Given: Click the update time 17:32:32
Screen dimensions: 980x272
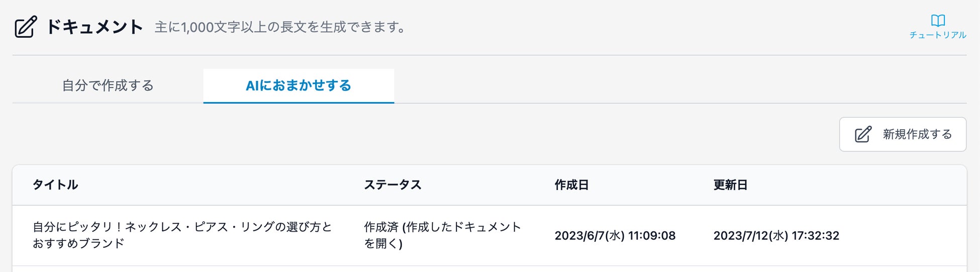Looking at the screenshot, I should [815, 236].
